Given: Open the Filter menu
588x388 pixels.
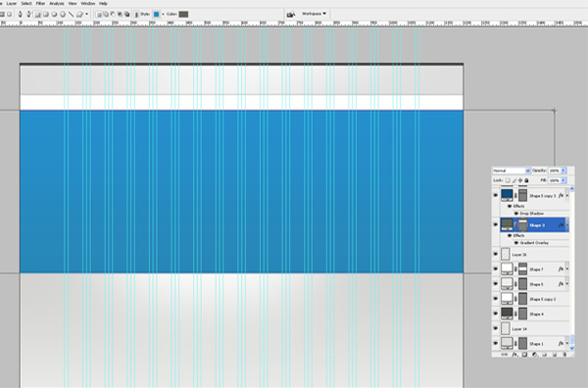Looking at the screenshot, I should coord(40,3).
